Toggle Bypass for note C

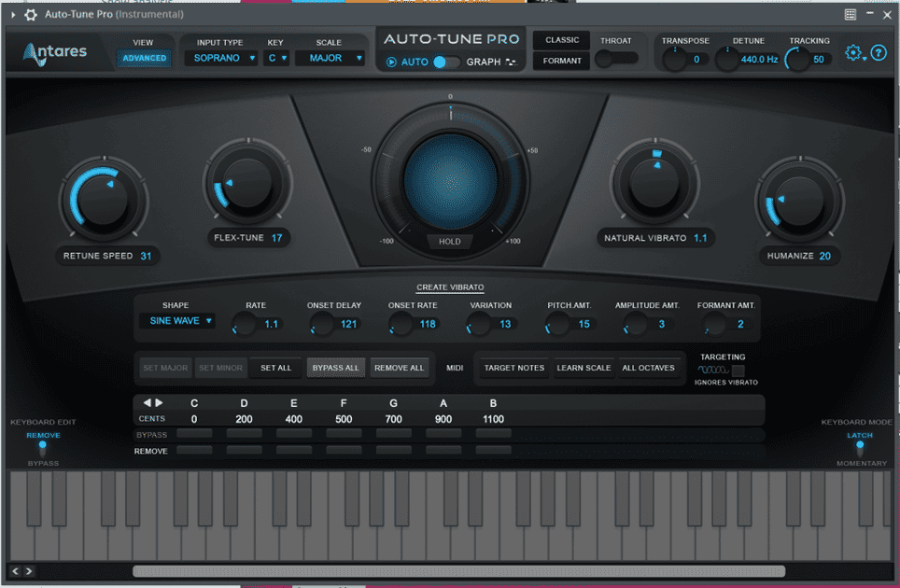click(x=194, y=434)
